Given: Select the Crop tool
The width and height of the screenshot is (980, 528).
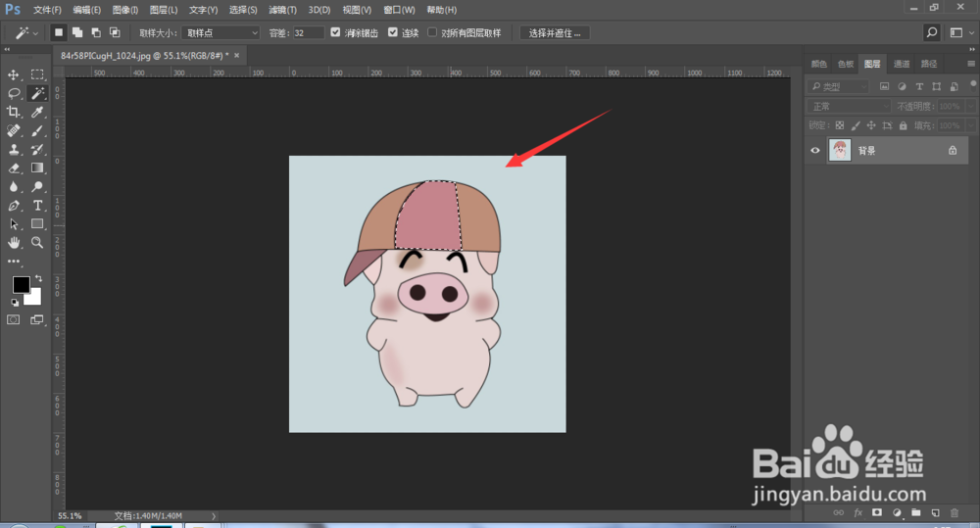Looking at the screenshot, I should coord(13,113).
